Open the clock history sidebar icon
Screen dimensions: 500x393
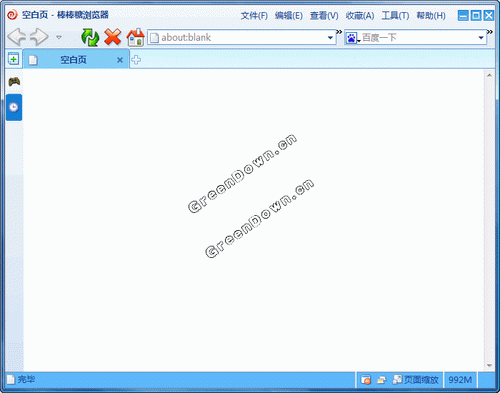click(14, 107)
